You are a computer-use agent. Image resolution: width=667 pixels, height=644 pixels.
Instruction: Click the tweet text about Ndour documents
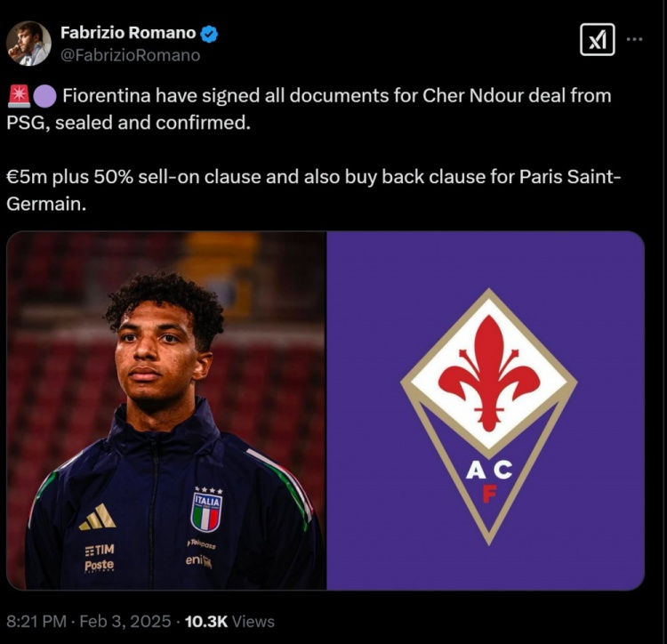point(311,108)
